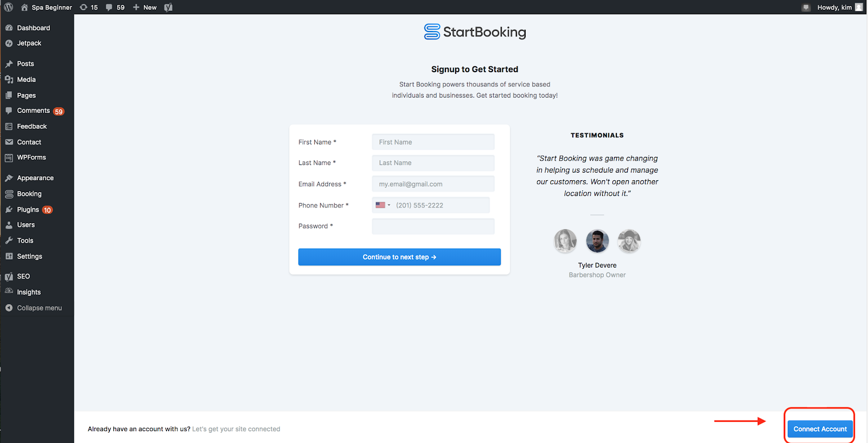
Task: Focus the Last Name input field
Action: [433, 163]
